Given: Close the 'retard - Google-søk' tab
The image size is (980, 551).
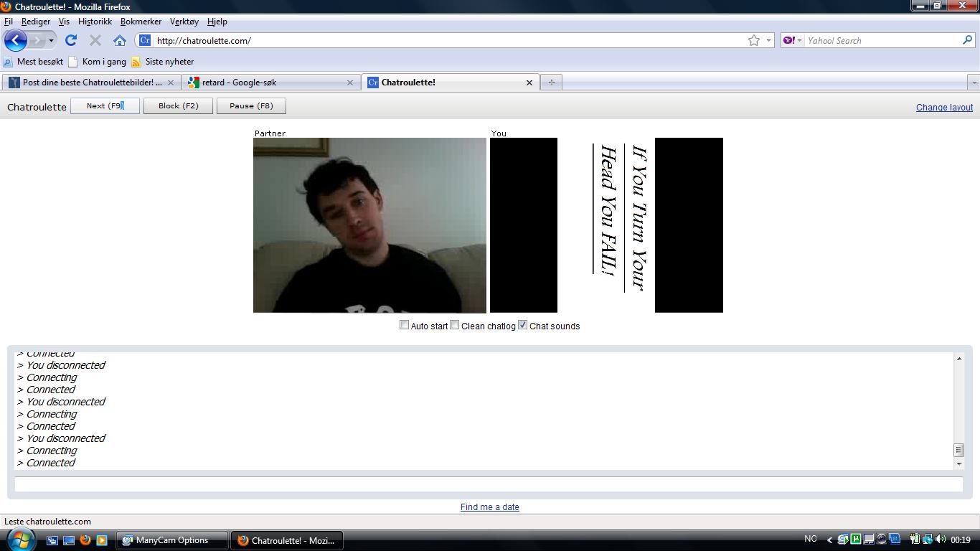Looking at the screenshot, I should coord(350,83).
